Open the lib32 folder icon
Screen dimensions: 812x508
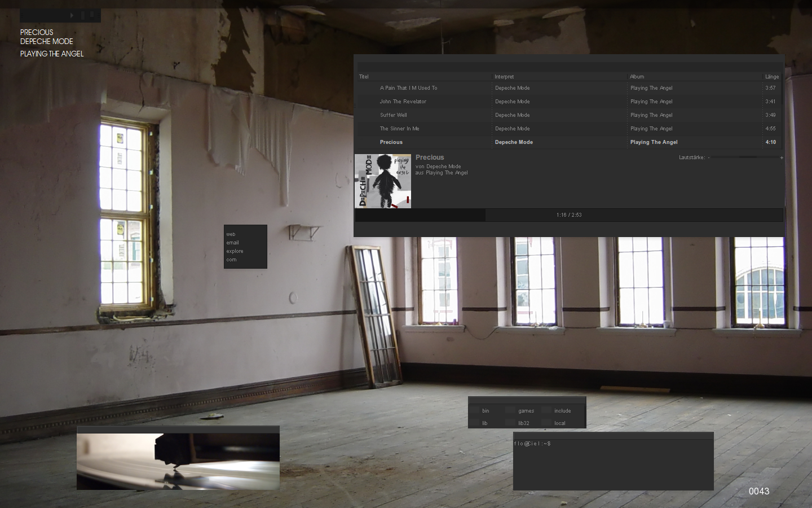pos(510,423)
